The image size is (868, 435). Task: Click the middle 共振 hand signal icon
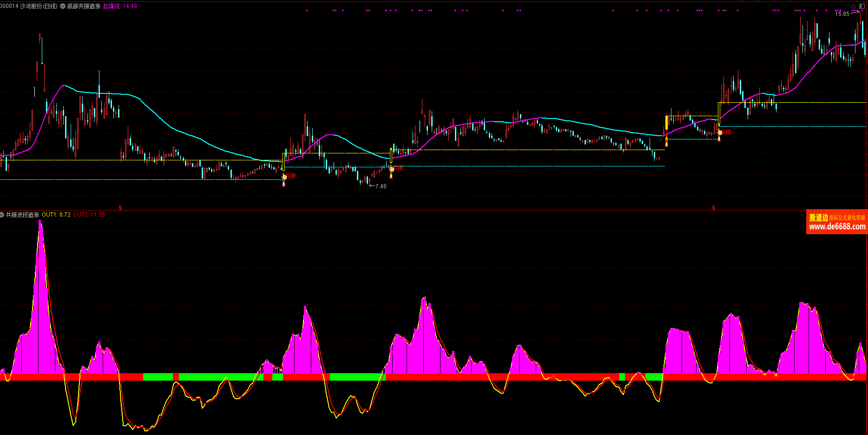(391, 169)
